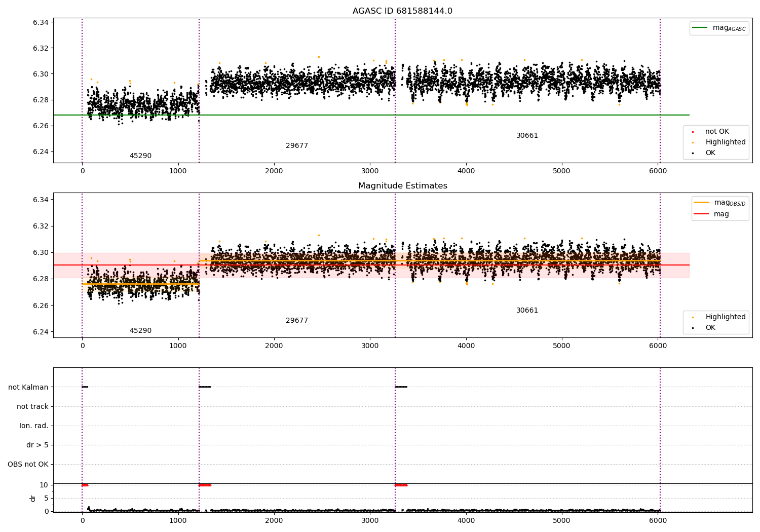
Task: Click the red mag line in Magnitude Estimates plot
Action: (x=371, y=265)
